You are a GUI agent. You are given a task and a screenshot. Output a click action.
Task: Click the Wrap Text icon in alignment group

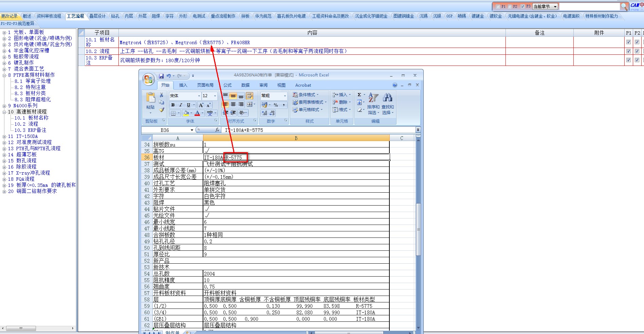(250, 96)
